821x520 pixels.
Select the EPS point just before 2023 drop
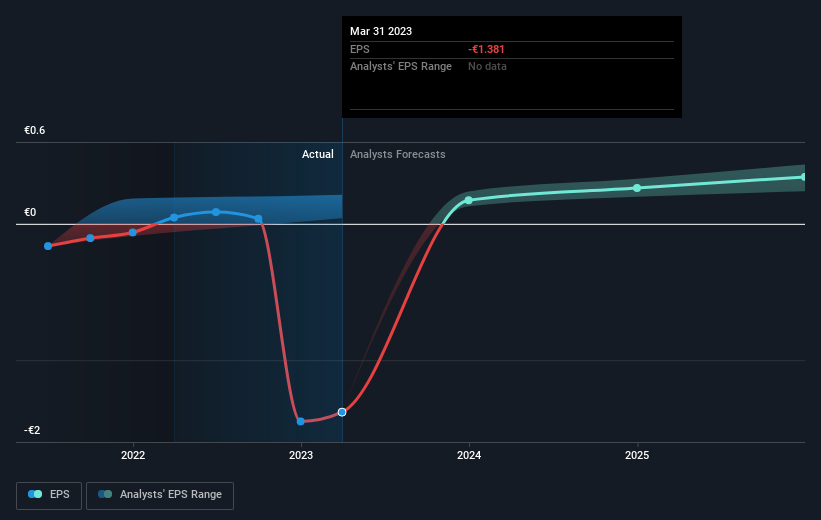pos(258,219)
